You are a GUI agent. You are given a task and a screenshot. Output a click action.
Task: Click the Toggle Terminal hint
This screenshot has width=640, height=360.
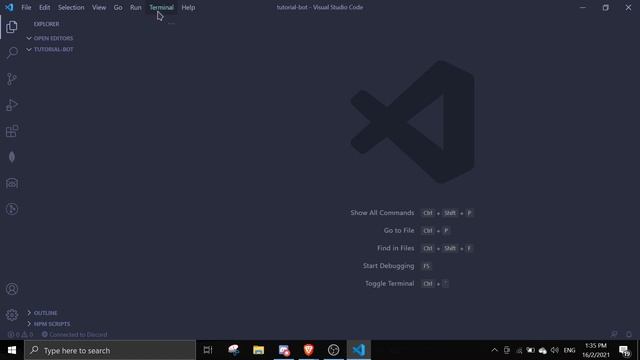[x=389, y=284]
